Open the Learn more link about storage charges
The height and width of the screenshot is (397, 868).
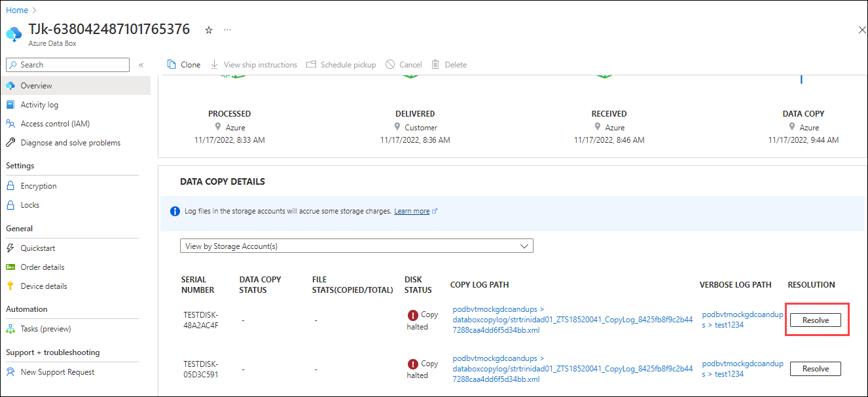tap(412, 210)
